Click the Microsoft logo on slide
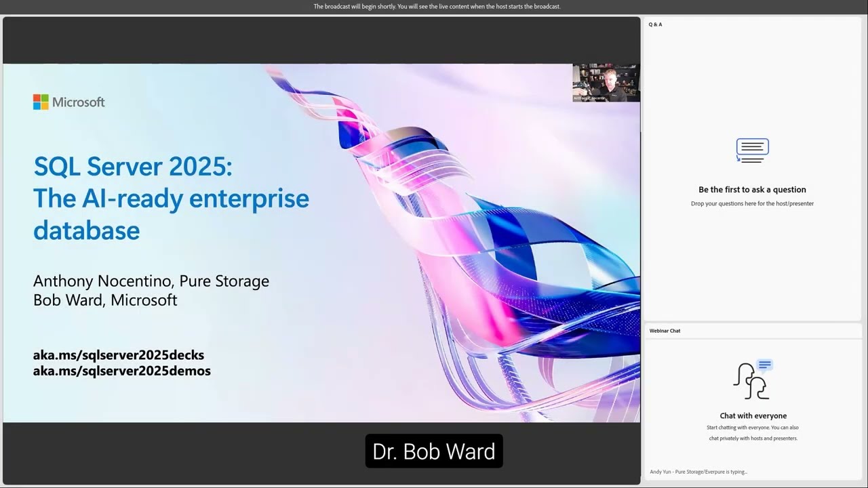 (69, 102)
